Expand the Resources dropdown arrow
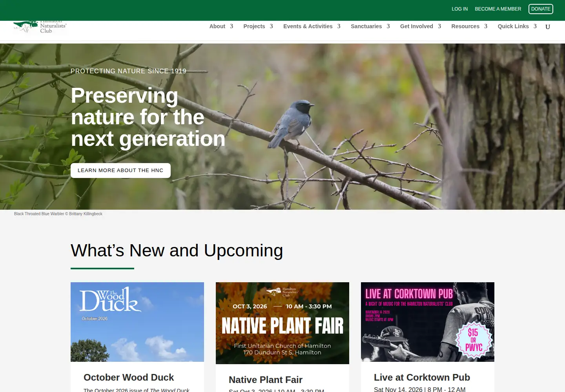Screen dimensions: 565x392 (x=486, y=26)
